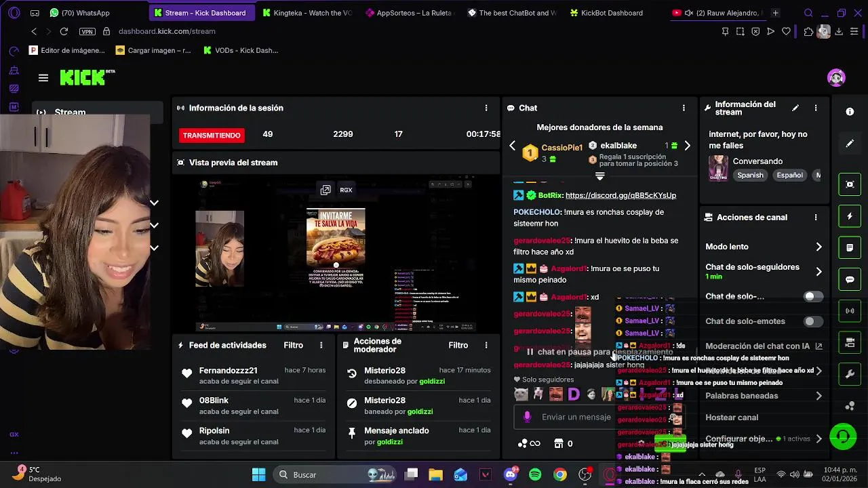Open Windows Start menu

[258, 474]
